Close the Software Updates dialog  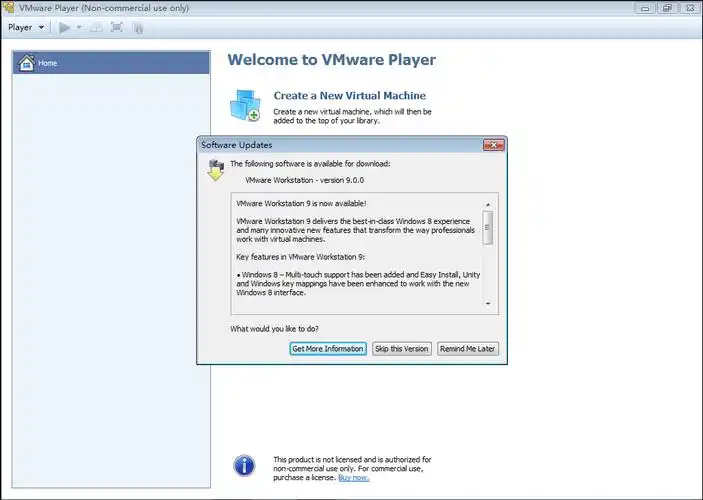492,145
